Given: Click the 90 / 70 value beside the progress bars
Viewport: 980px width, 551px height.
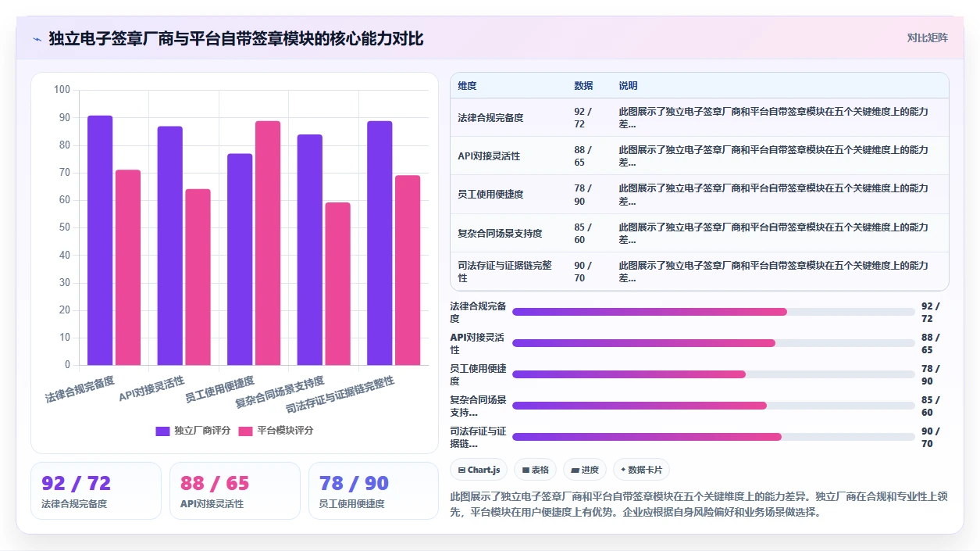Looking at the screenshot, I should click(x=931, y=437).
